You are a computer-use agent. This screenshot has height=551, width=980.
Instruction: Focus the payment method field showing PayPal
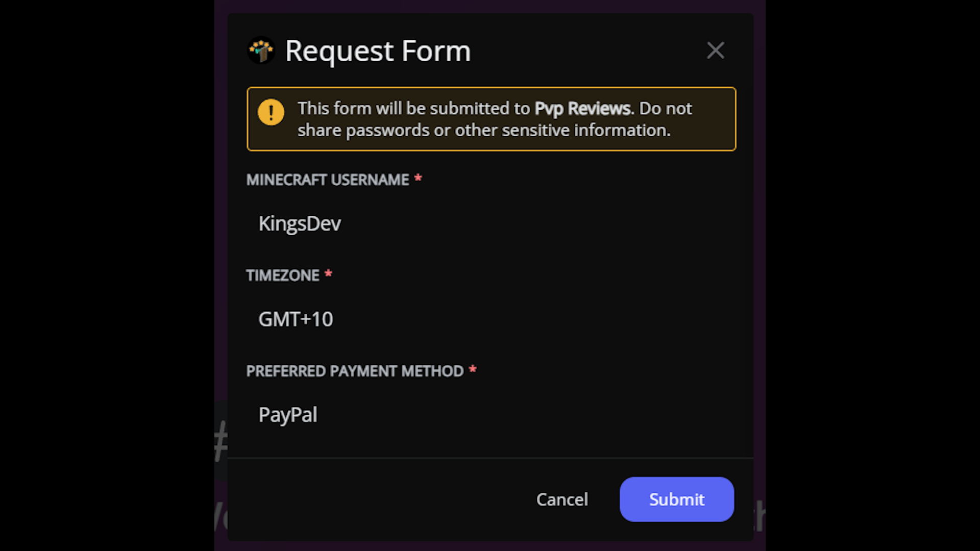pyautogui.click(x=490, y=415)
